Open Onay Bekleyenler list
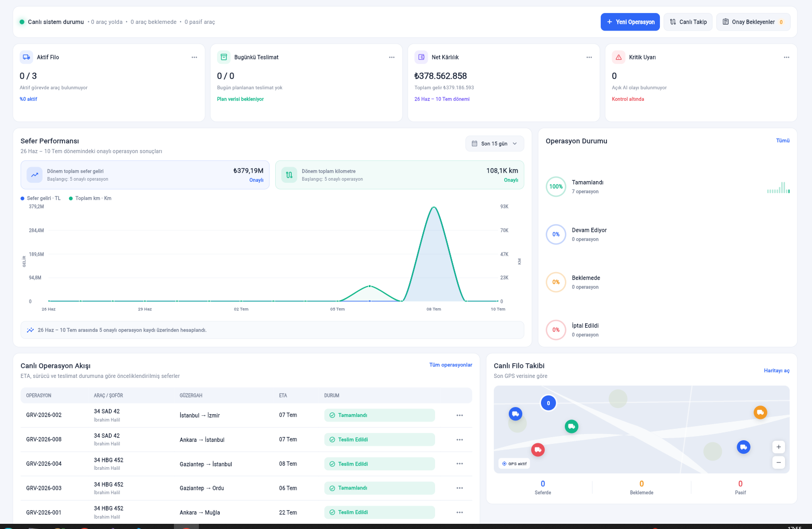Viewport: 812px width, 529px height. [x=753, y=22]
